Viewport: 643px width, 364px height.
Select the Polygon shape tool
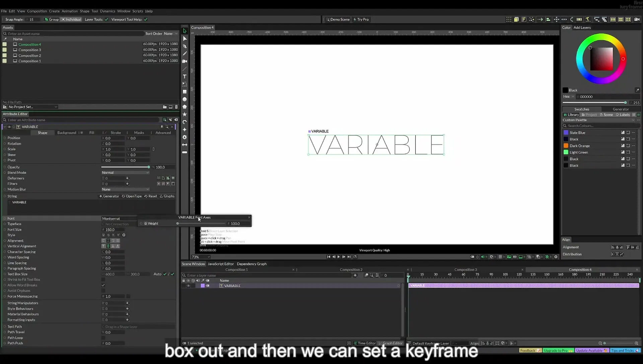[185, 107]
